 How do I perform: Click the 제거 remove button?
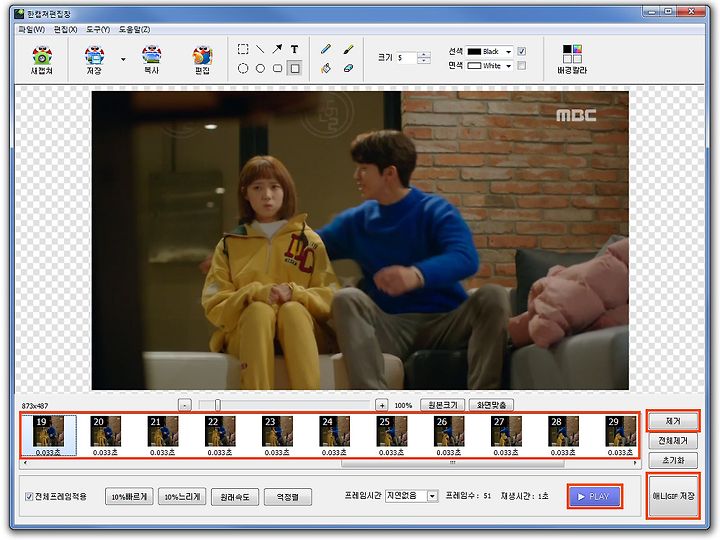[673, 421]
